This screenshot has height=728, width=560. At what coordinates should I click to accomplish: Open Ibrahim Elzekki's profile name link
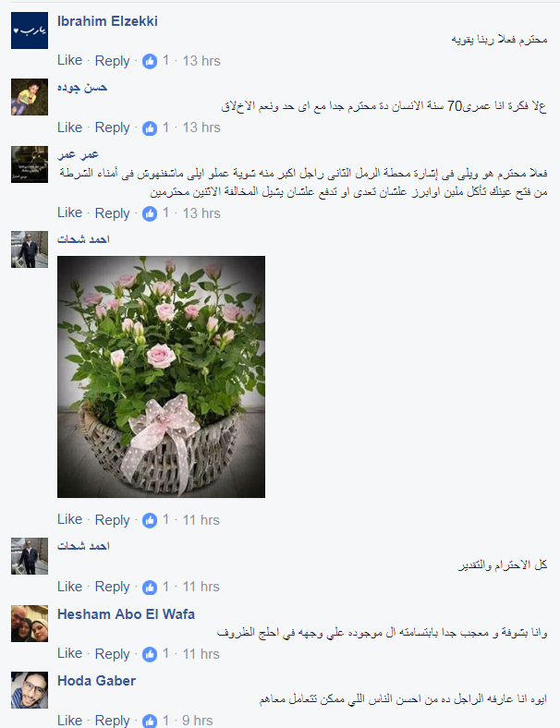tap(107, 21)
